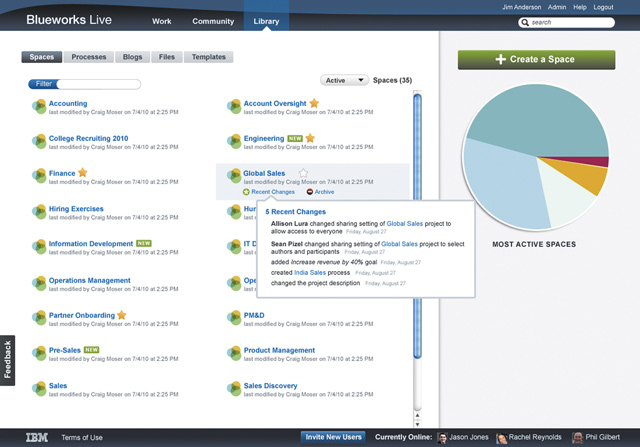Image resolution: width=640 pixels, height=447 pixels.
Task: Open the Work tab
Action: tap(162, 21)
